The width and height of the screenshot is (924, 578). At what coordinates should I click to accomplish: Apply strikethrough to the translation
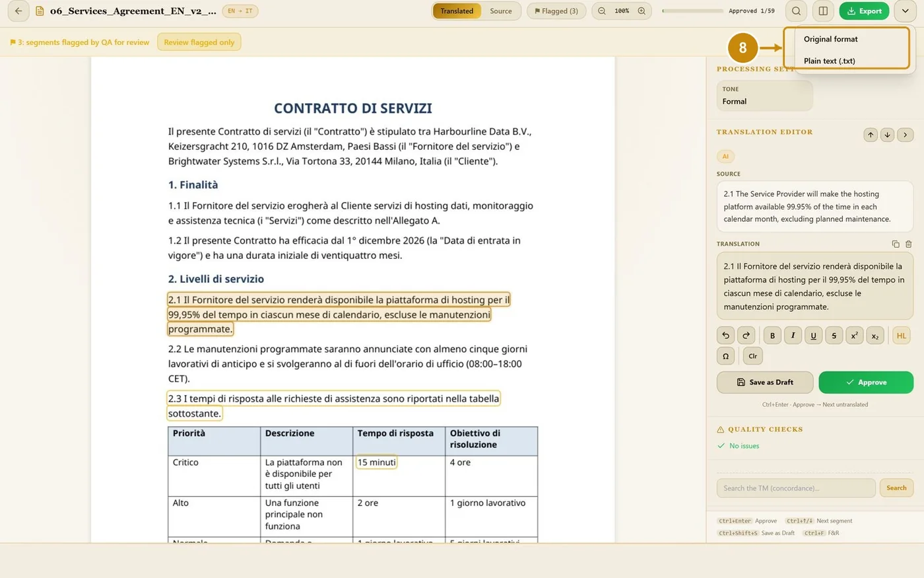[834, 336]
